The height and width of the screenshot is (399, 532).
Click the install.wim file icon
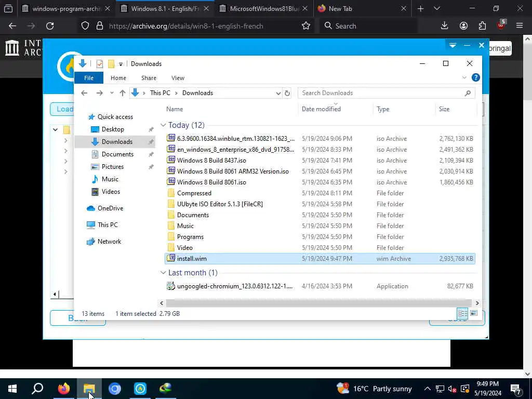click(171, 258)
